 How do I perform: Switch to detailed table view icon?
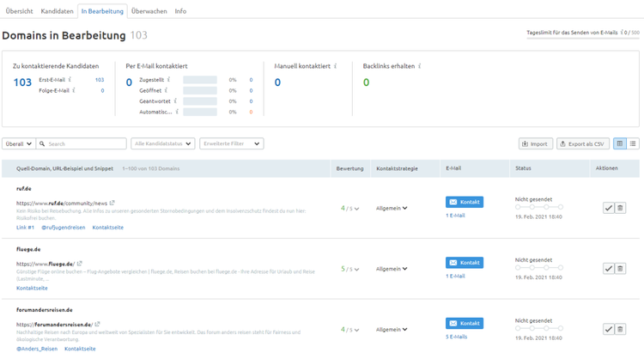(620, 143)
